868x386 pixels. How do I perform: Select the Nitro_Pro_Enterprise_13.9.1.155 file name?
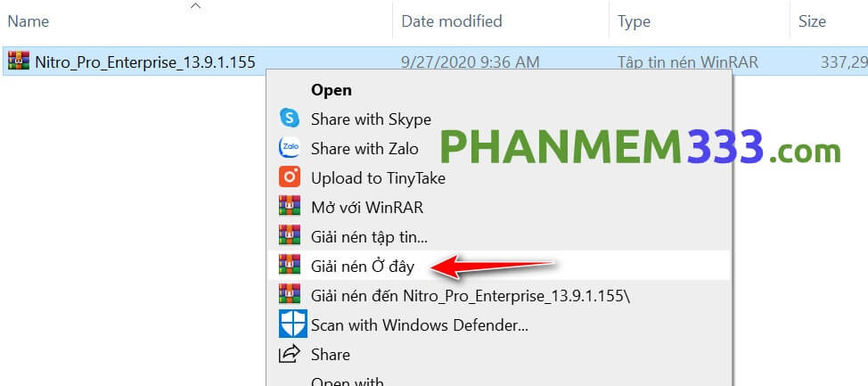[x=145, y=62]
